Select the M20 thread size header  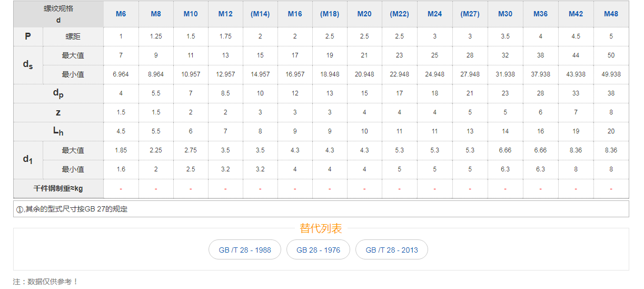pos(364,14)
